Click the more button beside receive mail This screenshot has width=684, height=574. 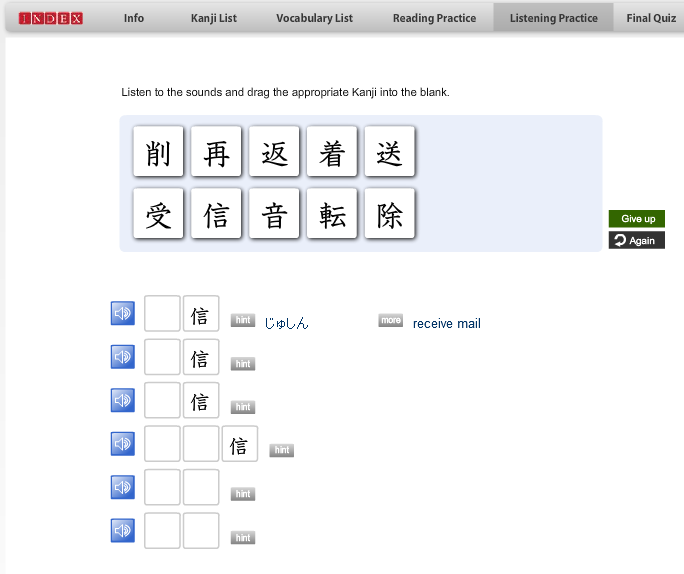[391, 320]
